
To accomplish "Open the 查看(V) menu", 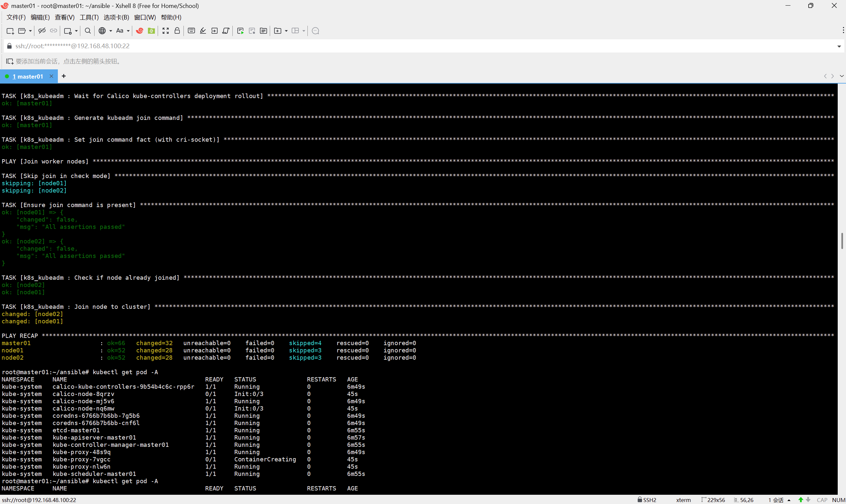I will pos(64,17).
